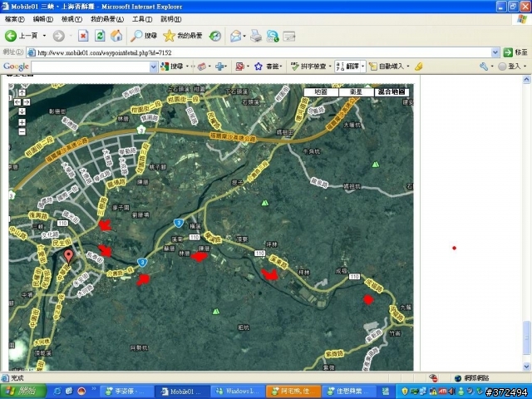Image resolution: width=532 pixels, height=399 pixels.
Task: Click the yellow highlighter icon
Action: coord(419,66)
